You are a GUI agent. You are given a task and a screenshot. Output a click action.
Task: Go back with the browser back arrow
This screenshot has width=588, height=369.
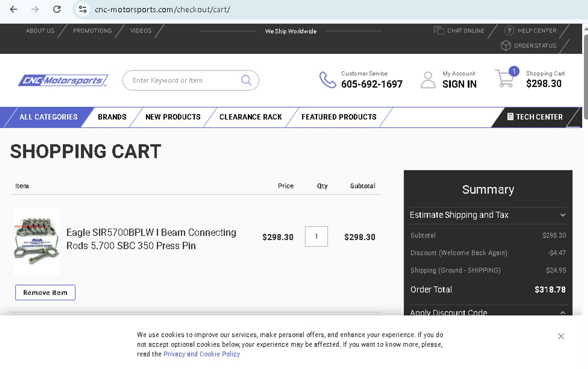pyautogui.click(x=13, y=9)
